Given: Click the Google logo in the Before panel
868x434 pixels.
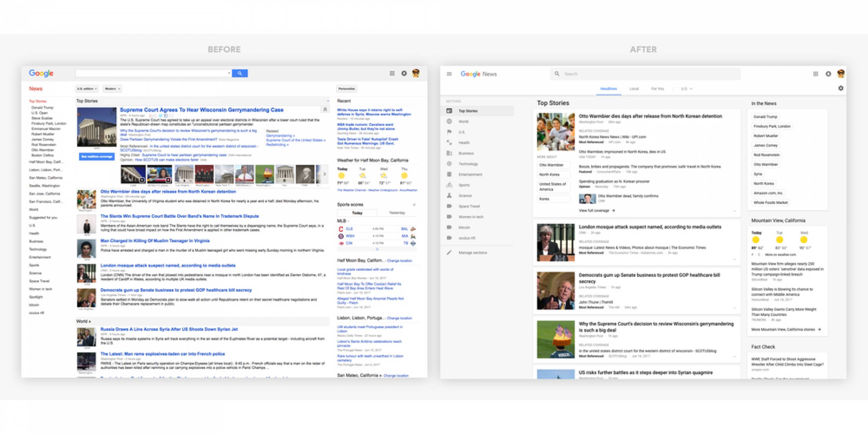Looking at the screenshot, I should (41, 73).
